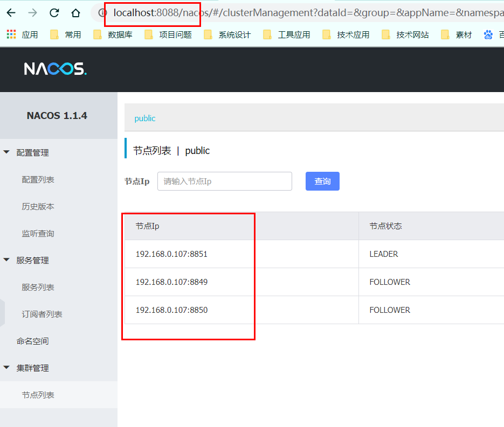Open 服务列表 in the sidebar
Screen dimensions: 504x427
[x=38, y=287]
